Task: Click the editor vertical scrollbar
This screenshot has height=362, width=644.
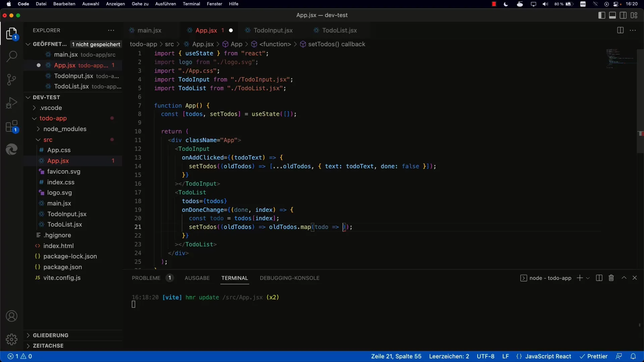Action: coord(640,101)
